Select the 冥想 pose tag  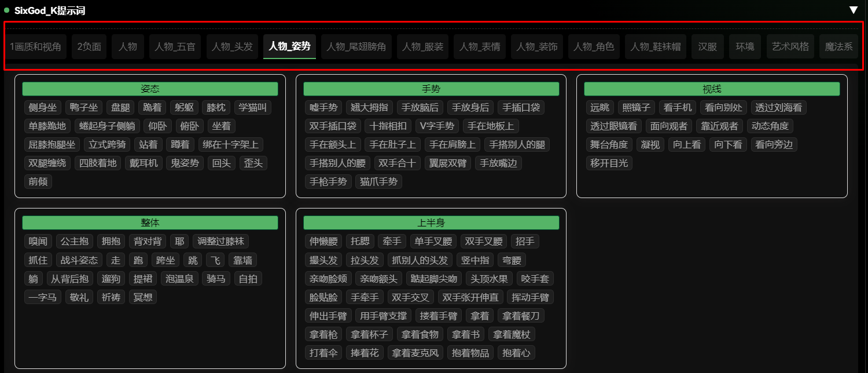pyautogui.click(x=142, y=297)
